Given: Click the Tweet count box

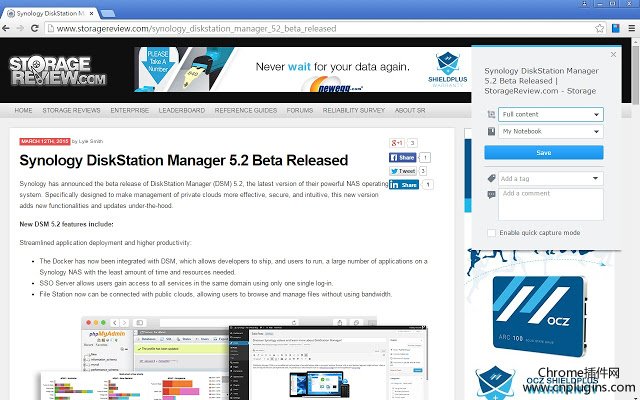Looking at the screenshot, I should pyautogui.click(x=423, y=171).
